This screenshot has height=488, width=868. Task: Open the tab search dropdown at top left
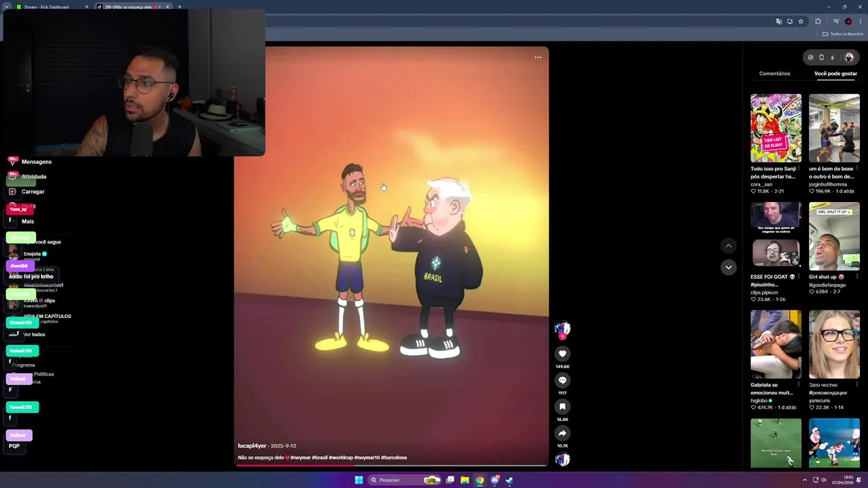pos(6,7)
